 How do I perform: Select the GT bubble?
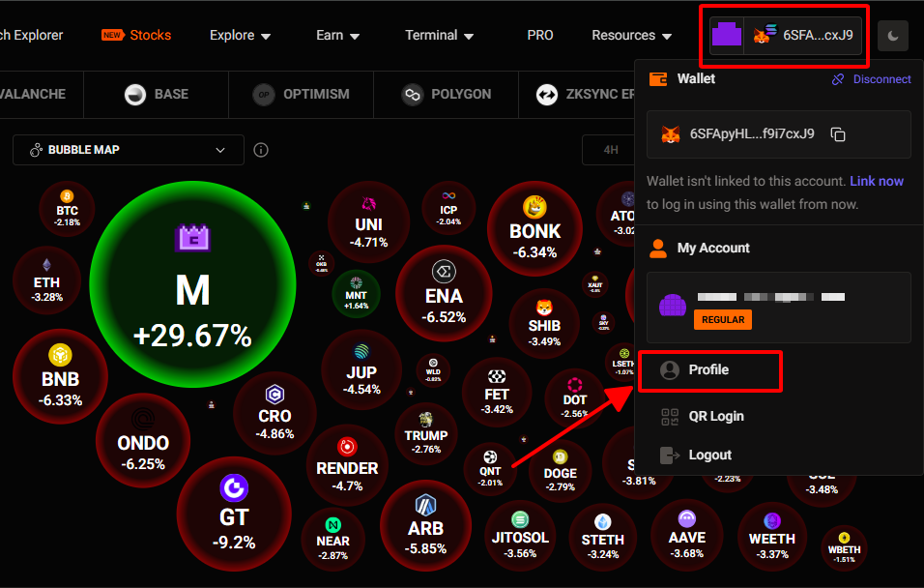coord(234,514)
